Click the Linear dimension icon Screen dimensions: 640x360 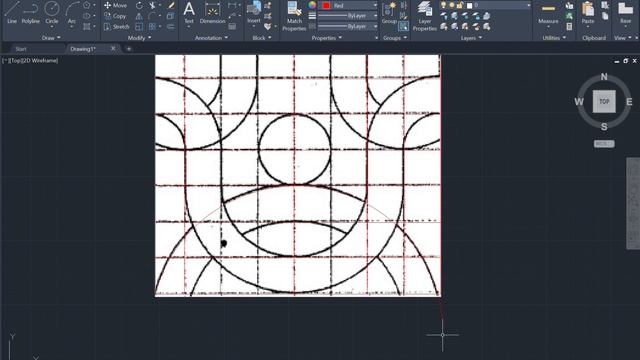232,5
